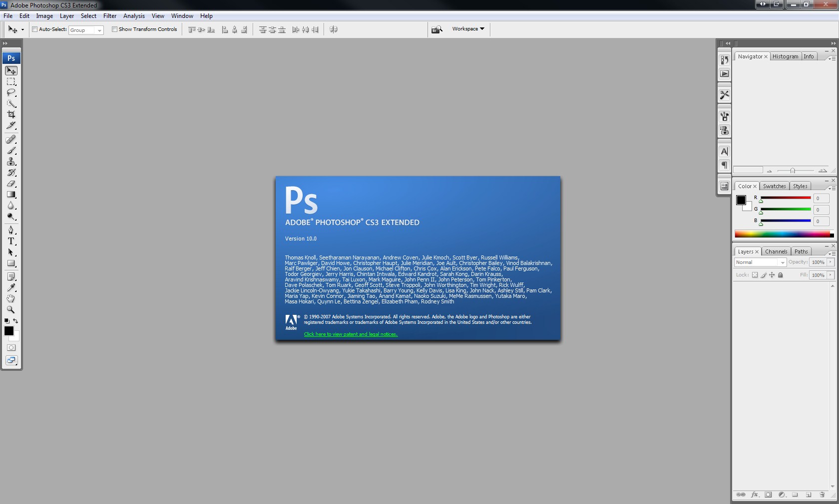This screenshot has height=504, width=839.
Task: Toggle Quick Mask mode
Action: [11, 347]
